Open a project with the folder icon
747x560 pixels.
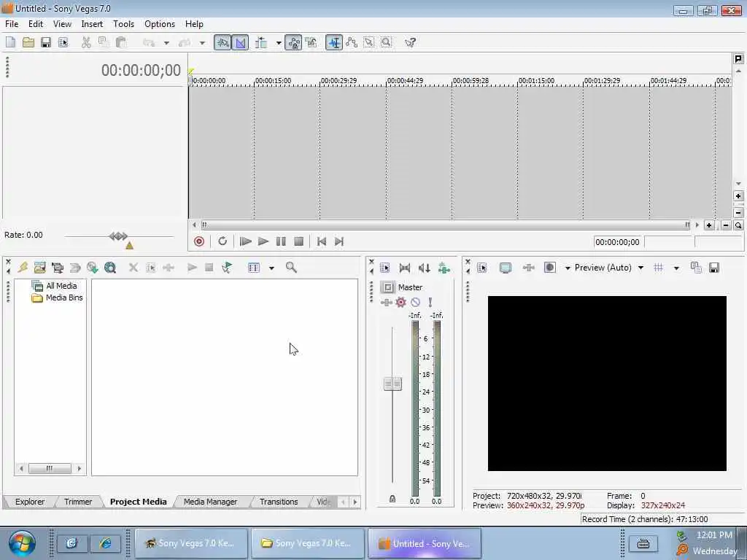(x=28, y=42)
